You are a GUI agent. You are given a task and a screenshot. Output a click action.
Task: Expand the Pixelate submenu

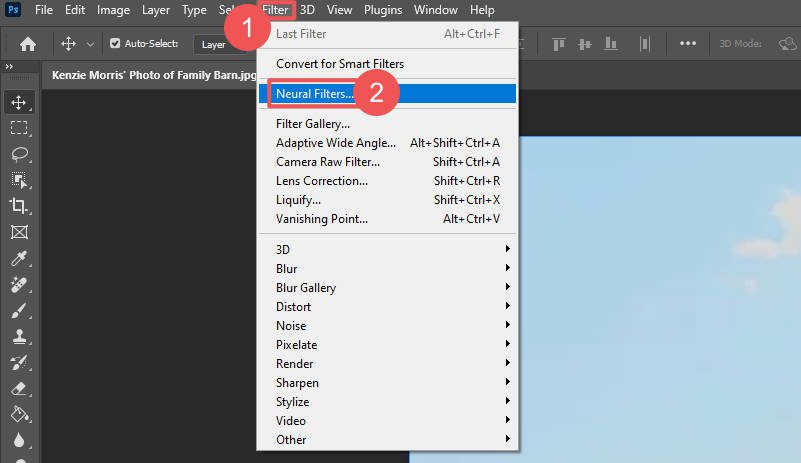click(387, 344)
